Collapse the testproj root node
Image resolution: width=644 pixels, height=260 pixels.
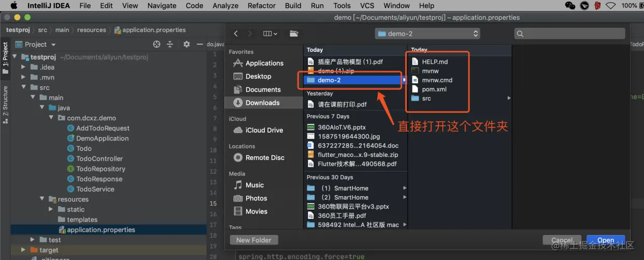tap(14, 57)
